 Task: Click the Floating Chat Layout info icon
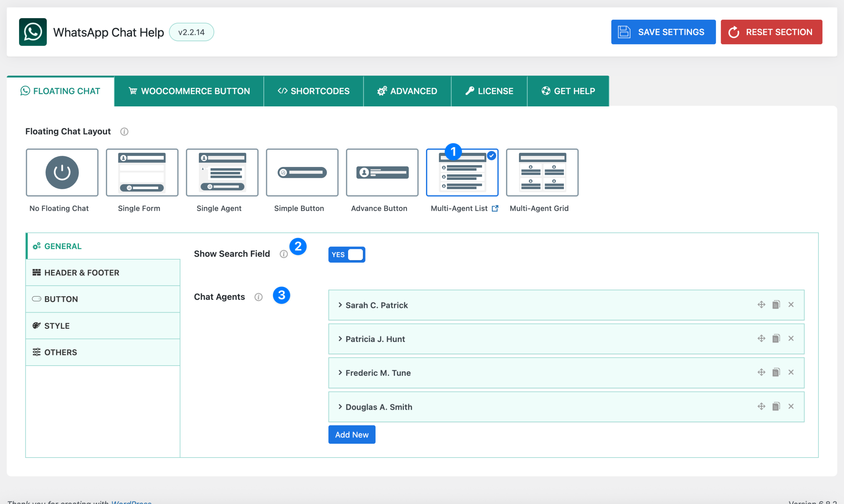(124, 131)
